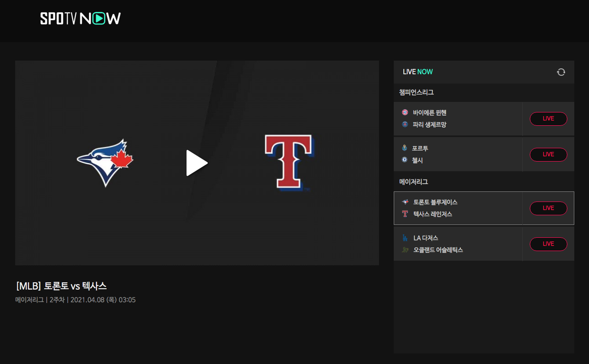This screenshot has width=589, height=364.
Task: Select the 포르투 team name
Action: click(x=420, y=148)
